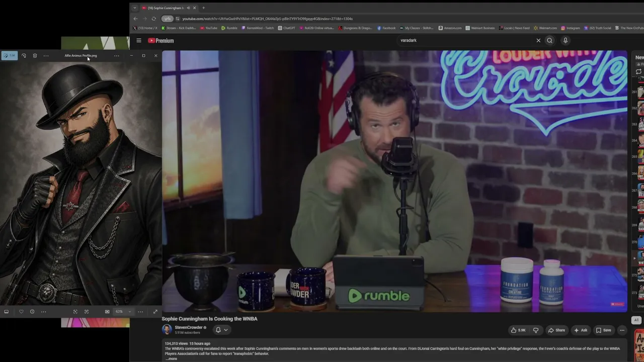Save the video to a playlist

[604, 330]
